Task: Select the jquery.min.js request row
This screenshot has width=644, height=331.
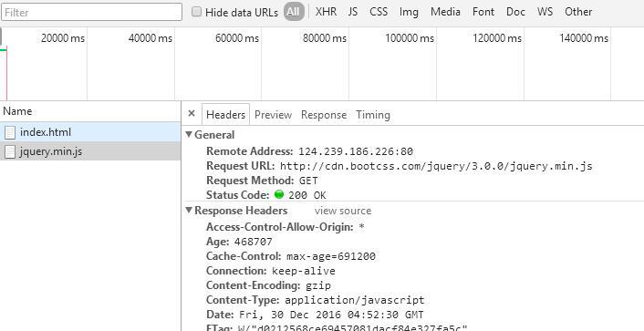Action: (90, 151)
